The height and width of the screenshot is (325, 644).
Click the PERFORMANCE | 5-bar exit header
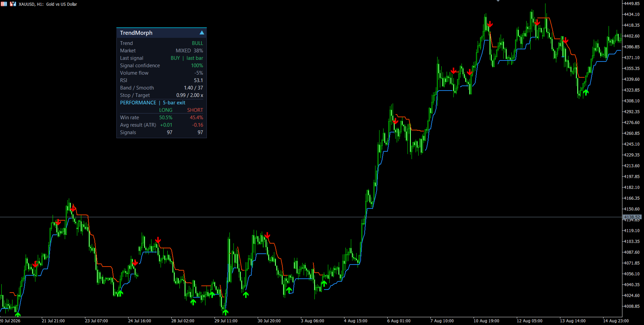tap(153, 103)
